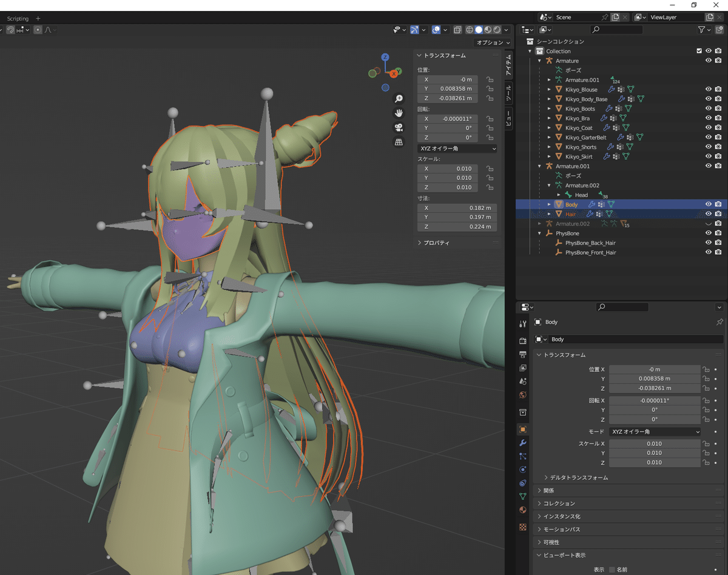
Task: Hide Kikyo_Coat in viewport
Action: pyautogui.click(x=709, y=127)
